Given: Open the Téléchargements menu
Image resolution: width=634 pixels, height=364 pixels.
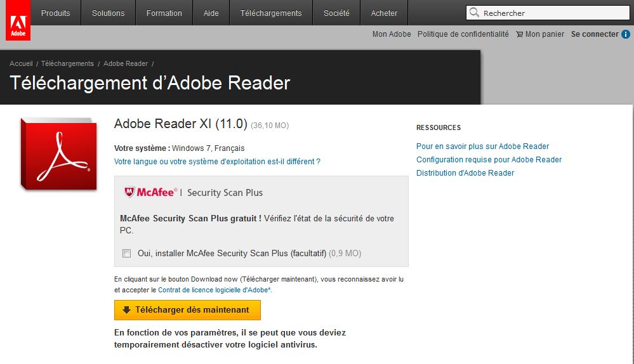Looking at the screenshot, I should click(271, 13).
